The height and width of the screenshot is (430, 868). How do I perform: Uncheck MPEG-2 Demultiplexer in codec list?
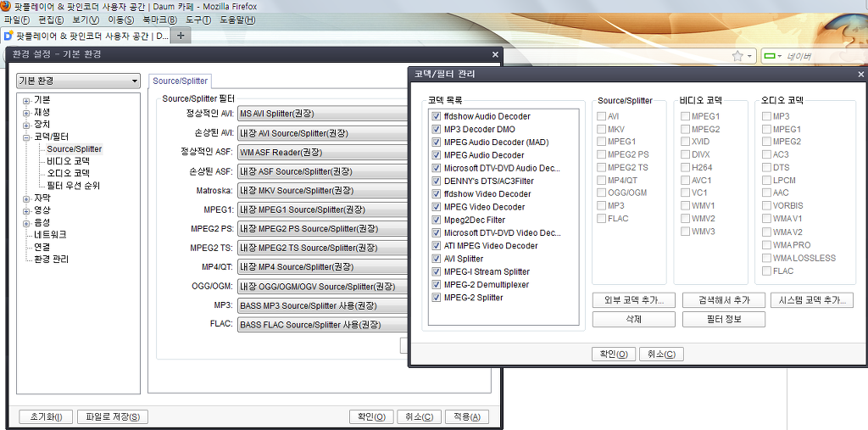(x=437, y=285)
